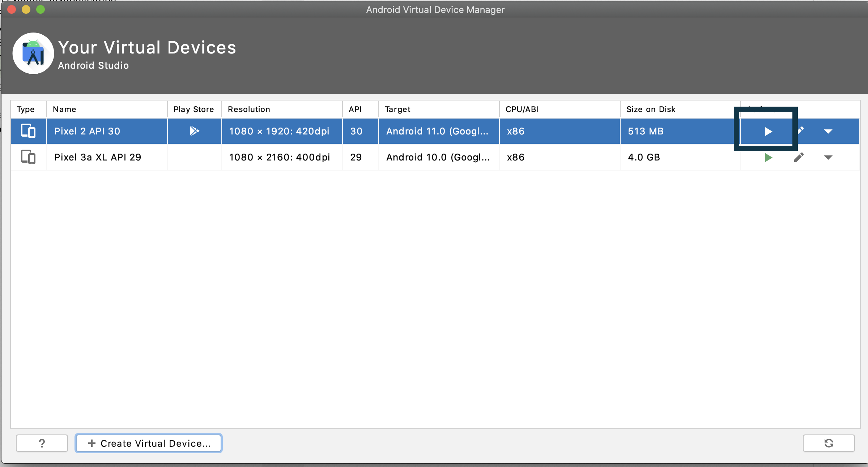The width and height of the screenshot is (868, 467).
Task: Open actions dropdown for Pixel 3a XL
Action: point(828,158)
